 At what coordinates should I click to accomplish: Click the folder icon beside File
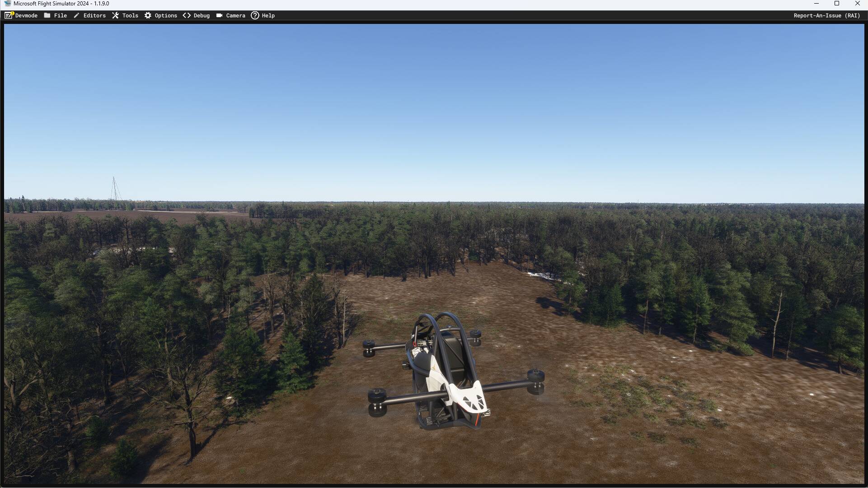[47, 15]
